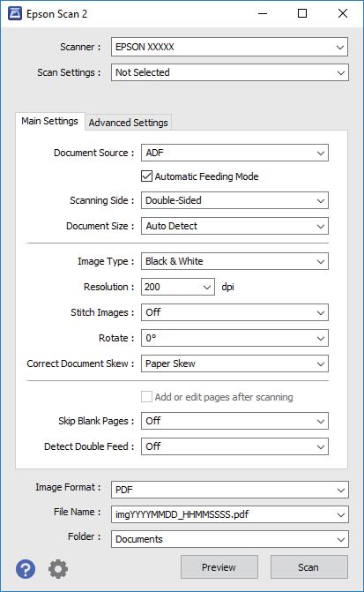Open the Resolution combo box arrow
Viewport: 364px width, 592px height.
[207, 287]
